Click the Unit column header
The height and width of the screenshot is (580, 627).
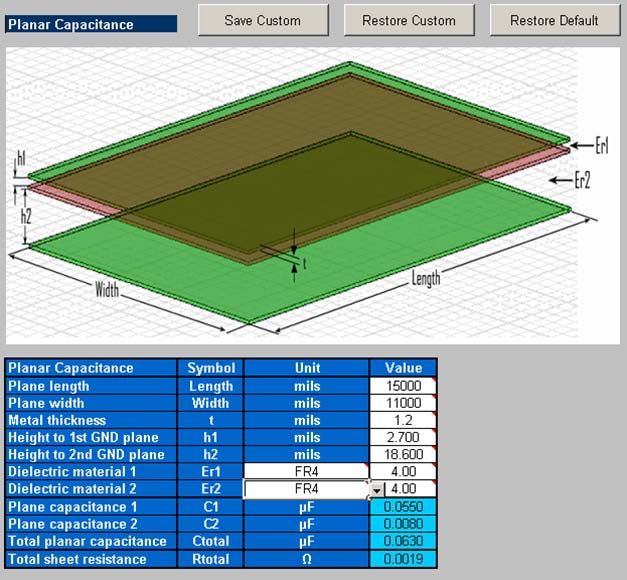point(307,368)
